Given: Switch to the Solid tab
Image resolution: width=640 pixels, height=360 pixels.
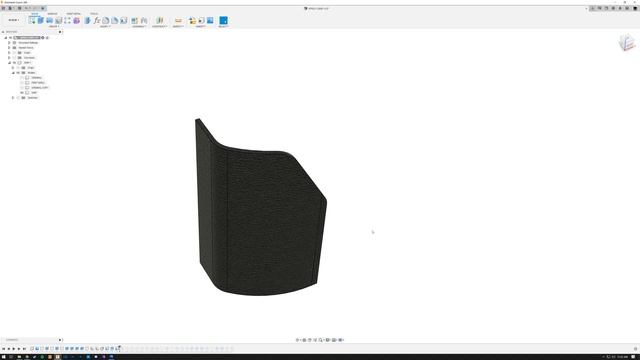Looking at the screenshot, I should 35,13.
